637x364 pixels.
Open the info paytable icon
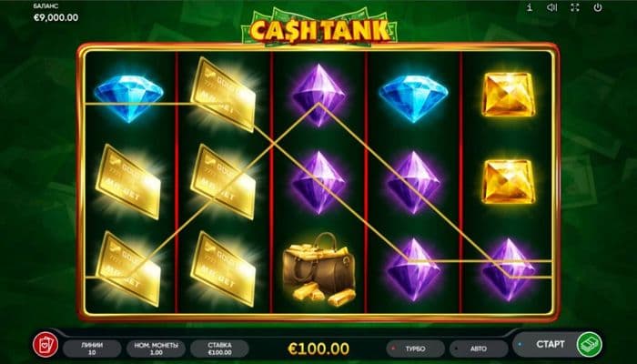coord(530,7)
